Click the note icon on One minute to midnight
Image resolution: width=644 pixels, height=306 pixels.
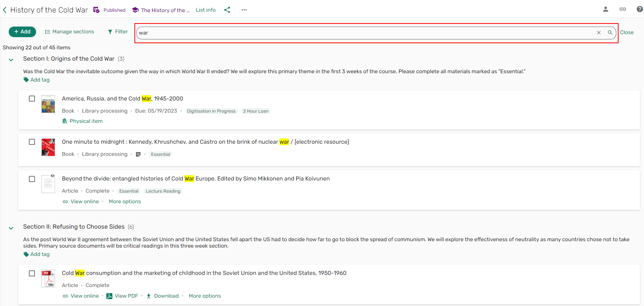coord(138,154)
